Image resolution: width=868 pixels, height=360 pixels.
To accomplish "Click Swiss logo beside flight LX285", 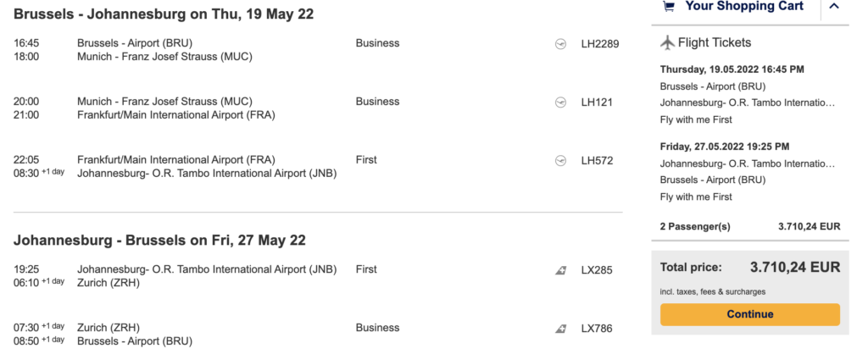I will 560,270.
